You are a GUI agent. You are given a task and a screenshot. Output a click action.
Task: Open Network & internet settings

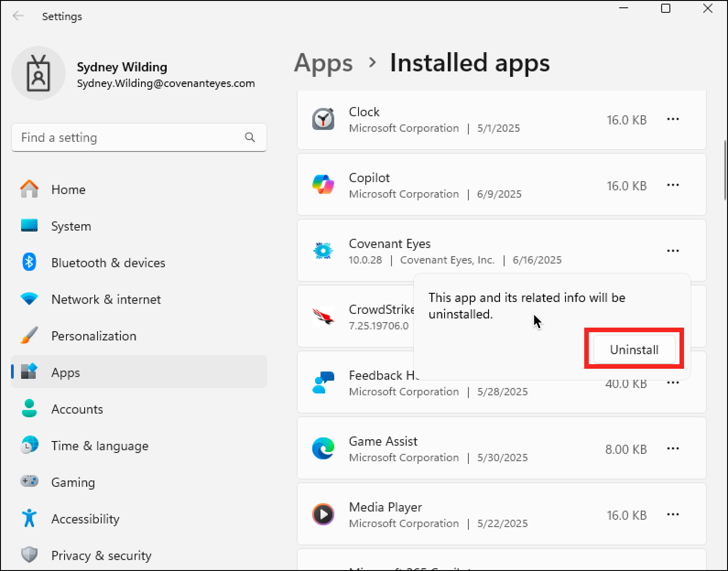[x=139, y=299]
